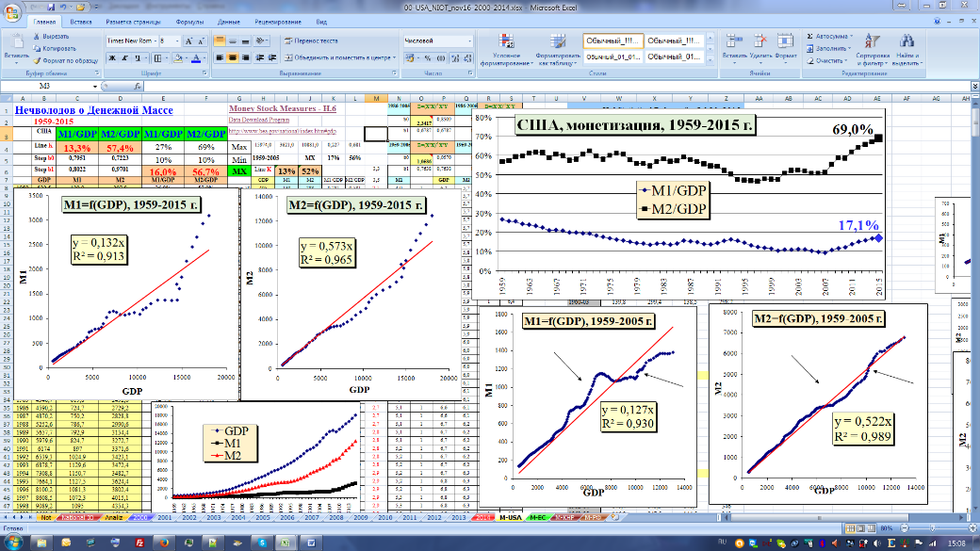Toggle bold (Ж) formatting
Screen dimensions: 980x551
pyautogui.click(x=110, y=57)
